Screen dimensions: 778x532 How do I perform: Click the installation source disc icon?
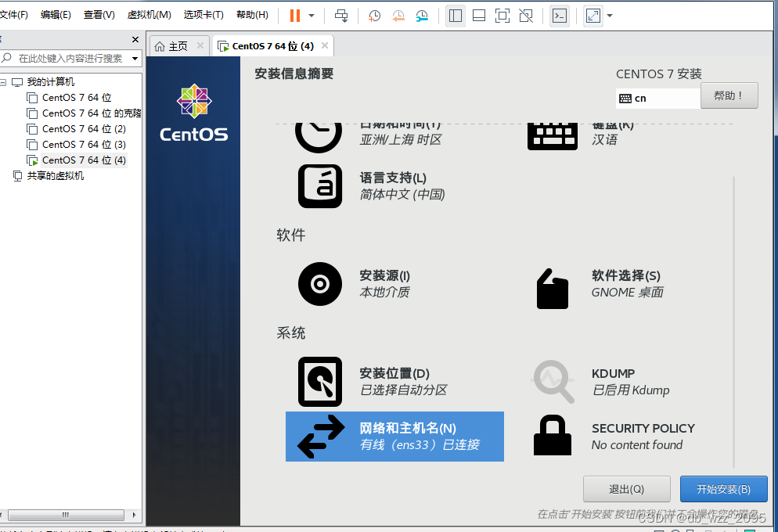320,284
